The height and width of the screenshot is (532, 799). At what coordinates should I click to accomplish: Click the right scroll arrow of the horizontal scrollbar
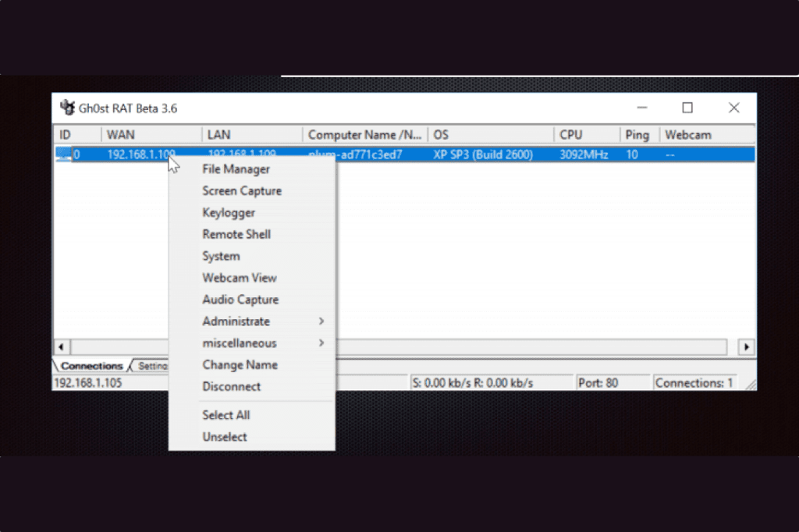pos(747,347)
